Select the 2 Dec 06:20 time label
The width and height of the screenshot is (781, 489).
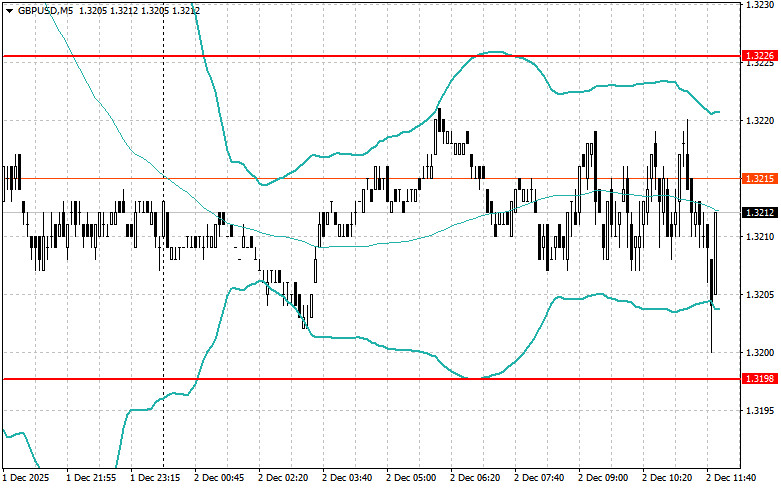pos(475,478)
